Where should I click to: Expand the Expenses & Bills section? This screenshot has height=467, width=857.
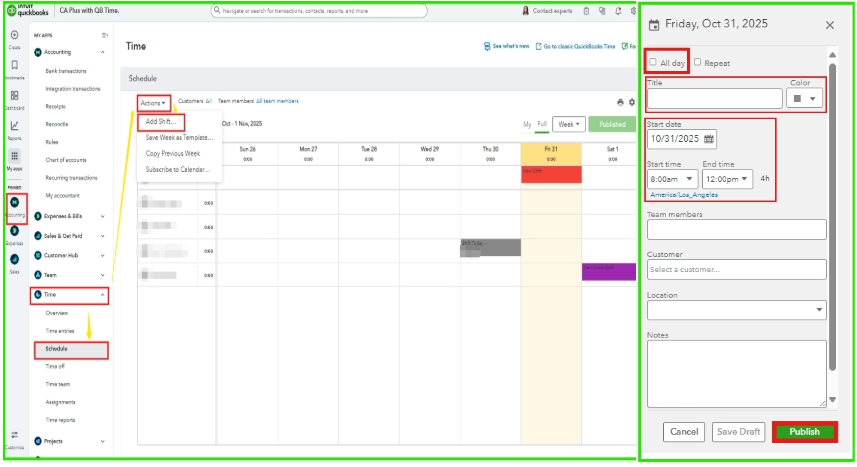[x=68, y=217]
